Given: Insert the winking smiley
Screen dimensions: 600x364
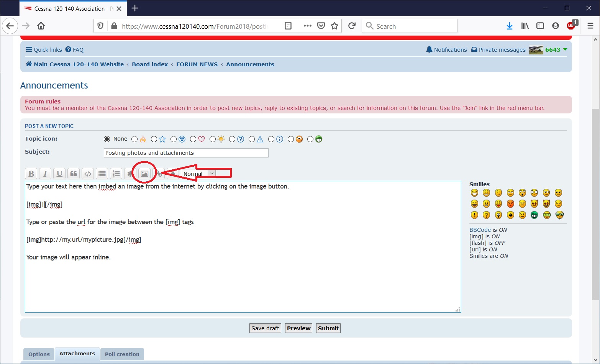Looking at the screenshot, I should [498, 193].
